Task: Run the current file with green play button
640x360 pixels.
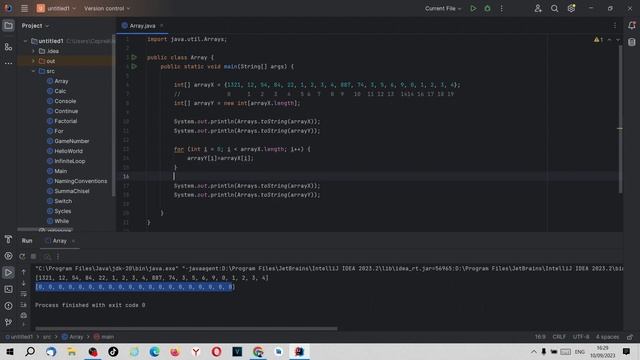Action: [473, 8]
